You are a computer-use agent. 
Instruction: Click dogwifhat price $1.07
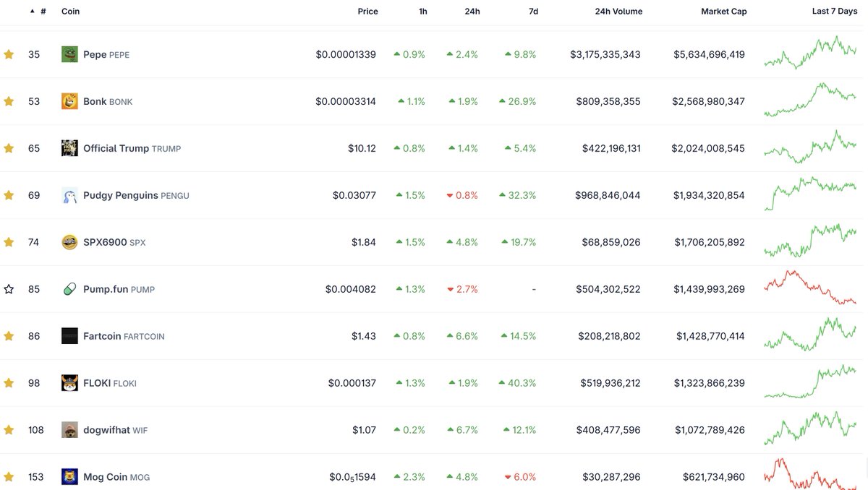364,430
